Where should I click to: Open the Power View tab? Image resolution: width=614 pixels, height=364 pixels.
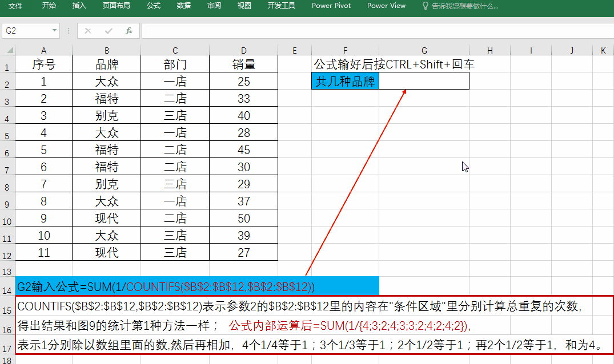[387, 6]
